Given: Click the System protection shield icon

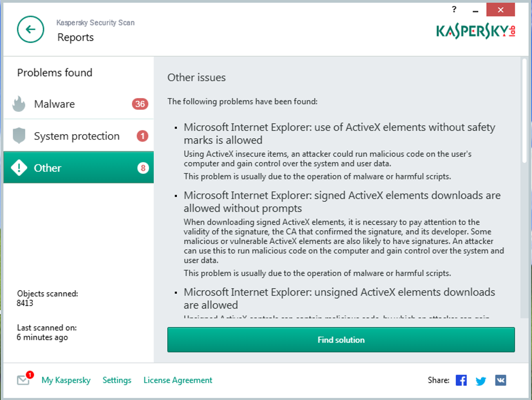Looking at the screenshot, I should (19, 136).
